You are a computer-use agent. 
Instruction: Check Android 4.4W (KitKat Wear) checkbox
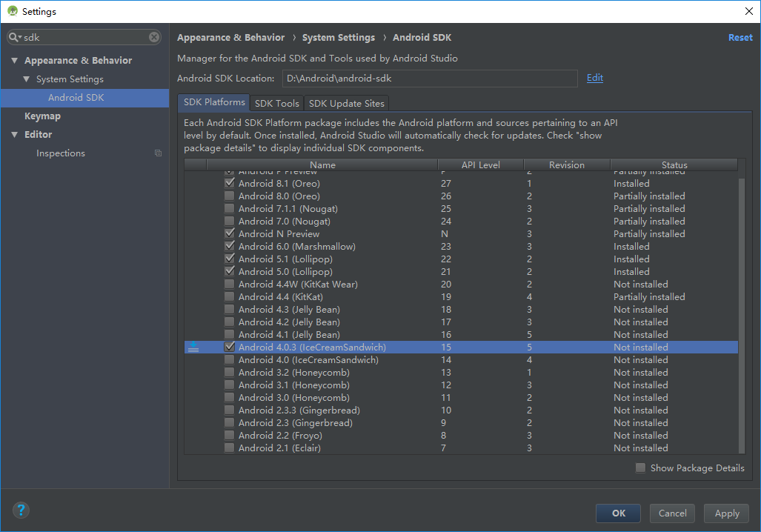230,285
